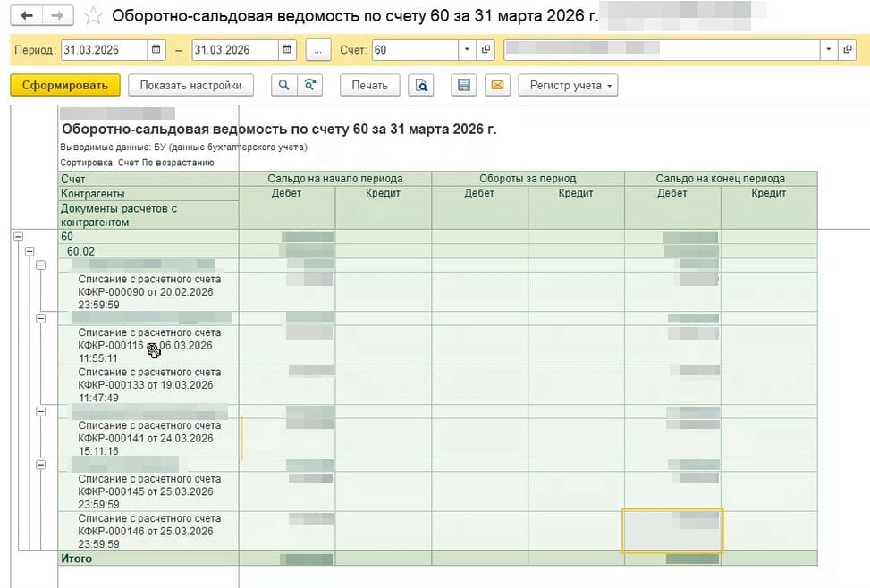Collapse the account 60 top-level group
This screenshot has height=588, width=870.
pos(18,237)
